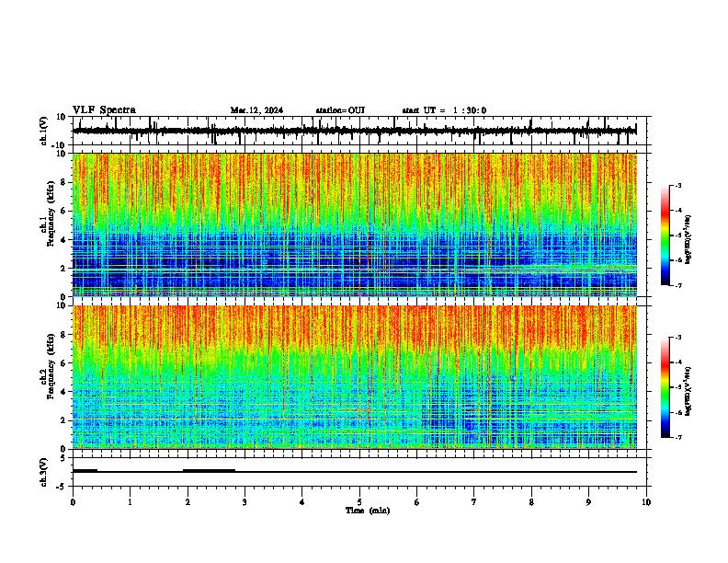Click the ch.2 spectrogram color scale bar

click(x=665, y=387)
